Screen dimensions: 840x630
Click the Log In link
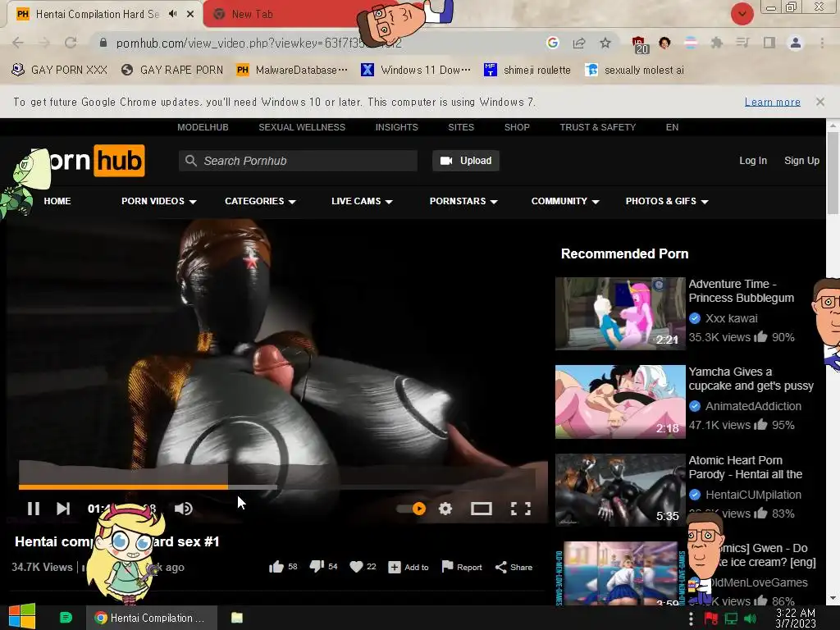click(x=753, y=161)
